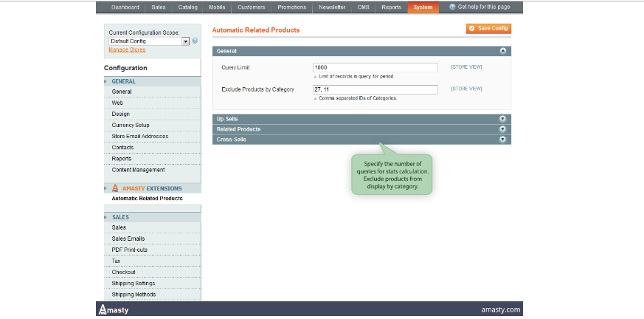
Task: Open the Newsletter menu
Action: 332,7
